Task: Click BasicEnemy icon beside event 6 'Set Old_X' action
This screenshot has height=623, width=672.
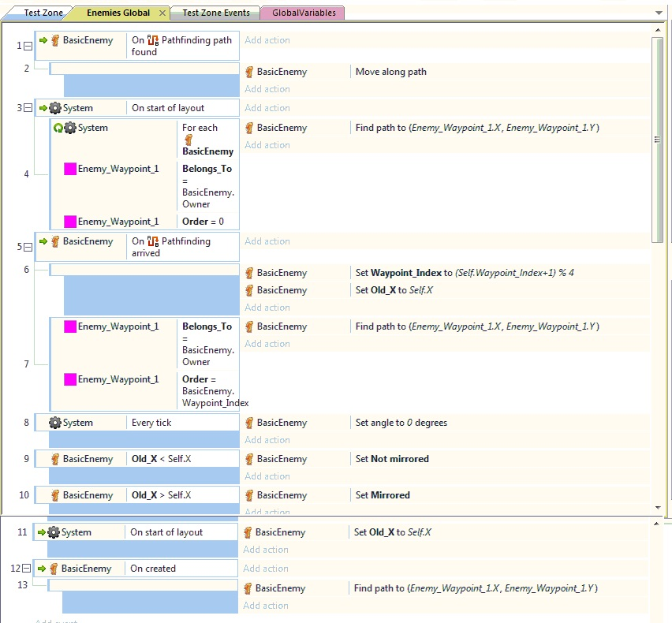Action: [249, 290]
